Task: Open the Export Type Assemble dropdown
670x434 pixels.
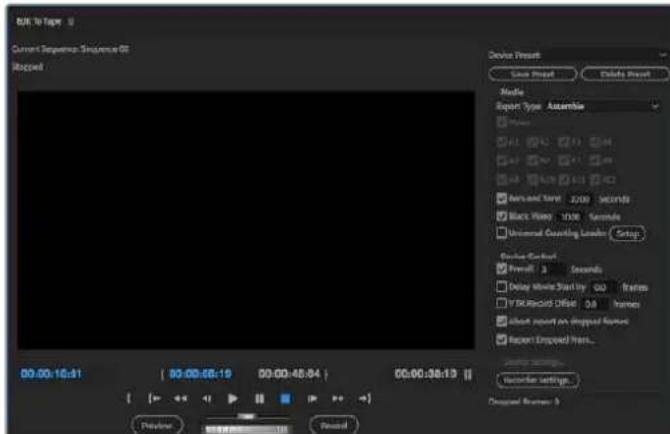Action: point(602,106)
